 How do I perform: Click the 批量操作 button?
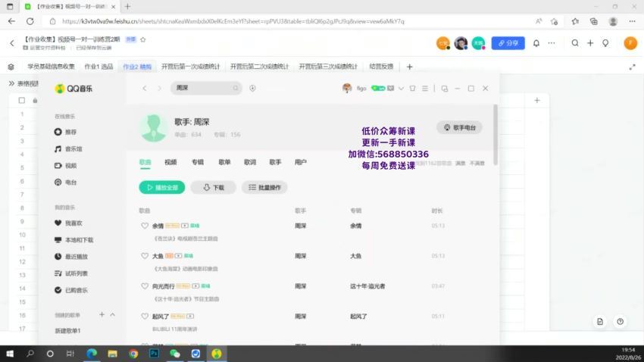point(264,188)
